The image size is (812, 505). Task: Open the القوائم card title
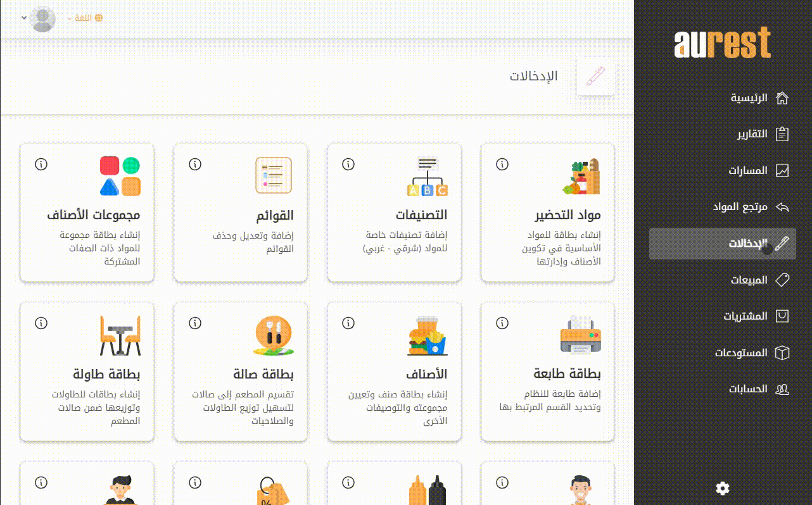pos(275,215)
